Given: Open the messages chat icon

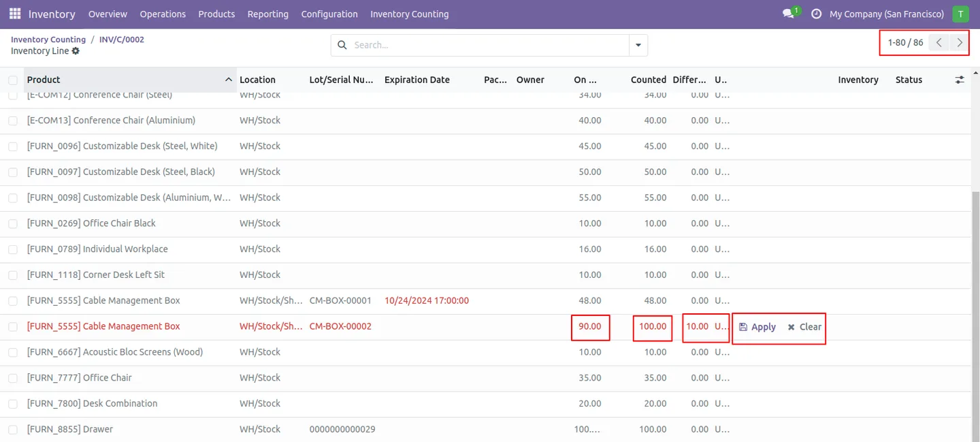Looking at the screenshot, I should pos(789,14).
